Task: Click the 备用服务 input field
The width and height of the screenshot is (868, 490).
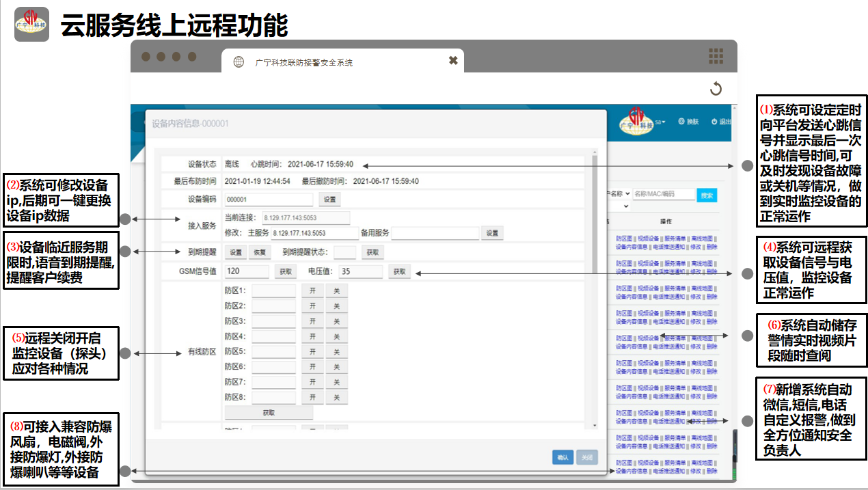Action: [x=435, y=233]
